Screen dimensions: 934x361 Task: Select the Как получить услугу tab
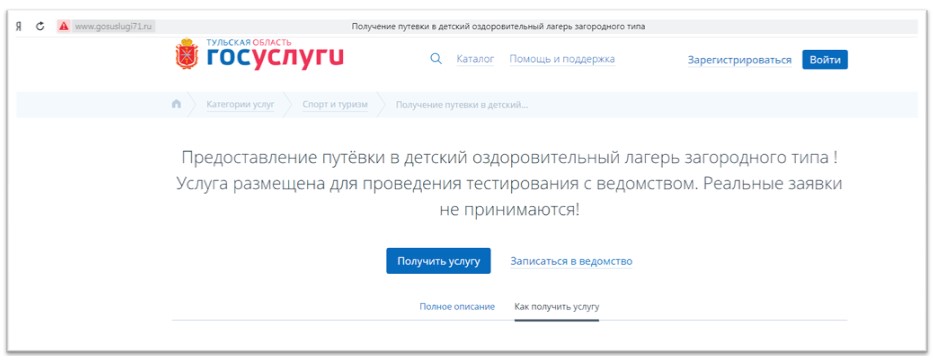click(x=556, y=307)
